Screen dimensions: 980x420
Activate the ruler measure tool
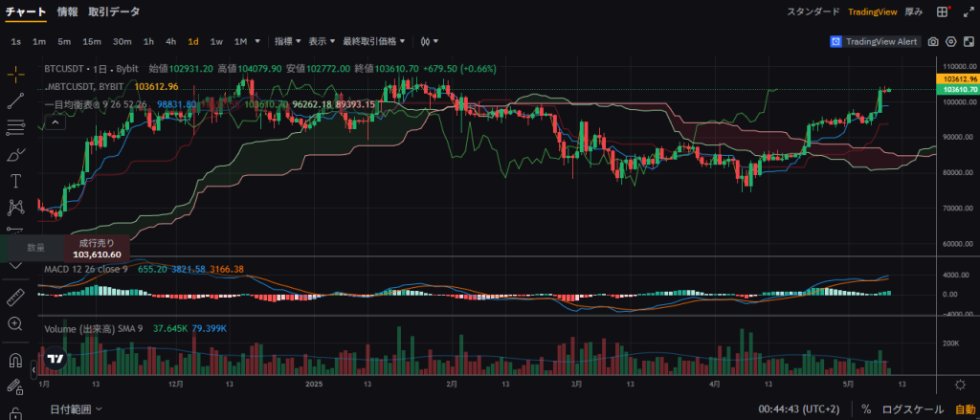pos(15,297)
